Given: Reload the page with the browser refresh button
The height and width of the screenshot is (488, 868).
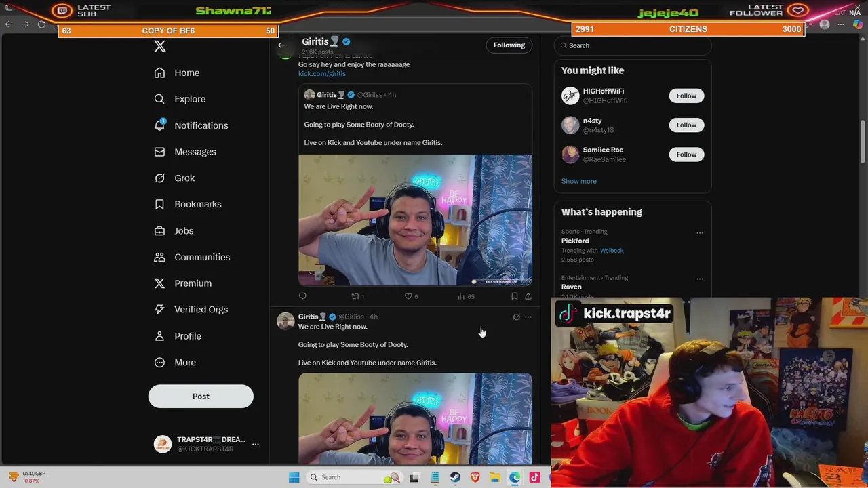Looking at the screenshot, I should click(41, 24).
